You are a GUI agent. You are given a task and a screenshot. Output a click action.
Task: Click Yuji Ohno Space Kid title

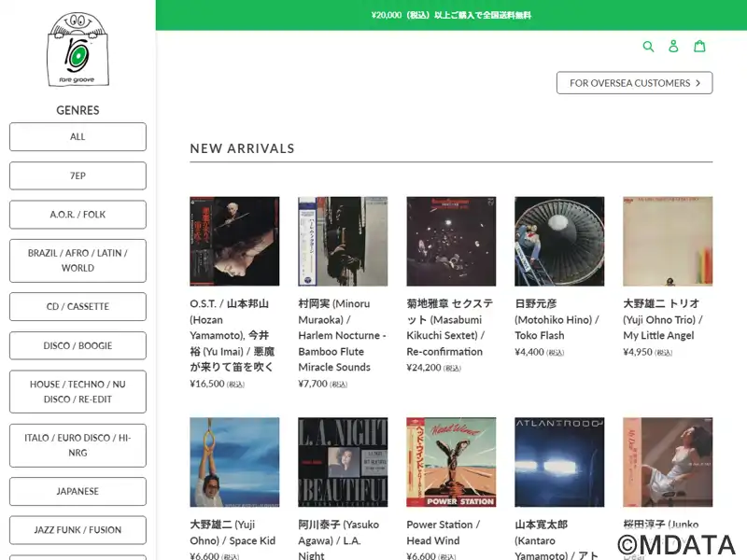click(x=233, y=532)
